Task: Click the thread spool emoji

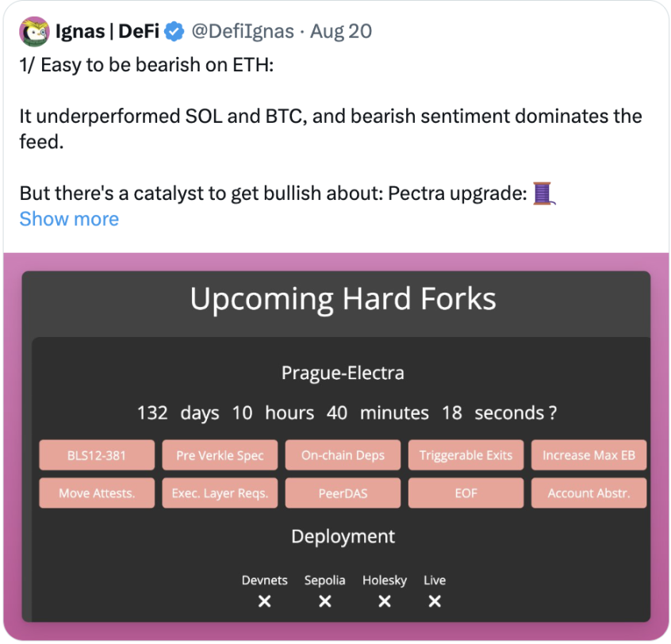Action: pos(543,194)
